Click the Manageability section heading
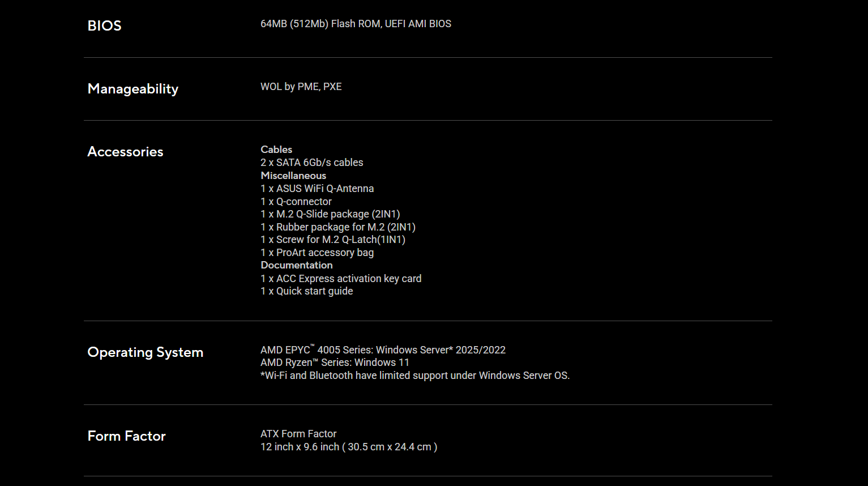 tap(132, 89)
